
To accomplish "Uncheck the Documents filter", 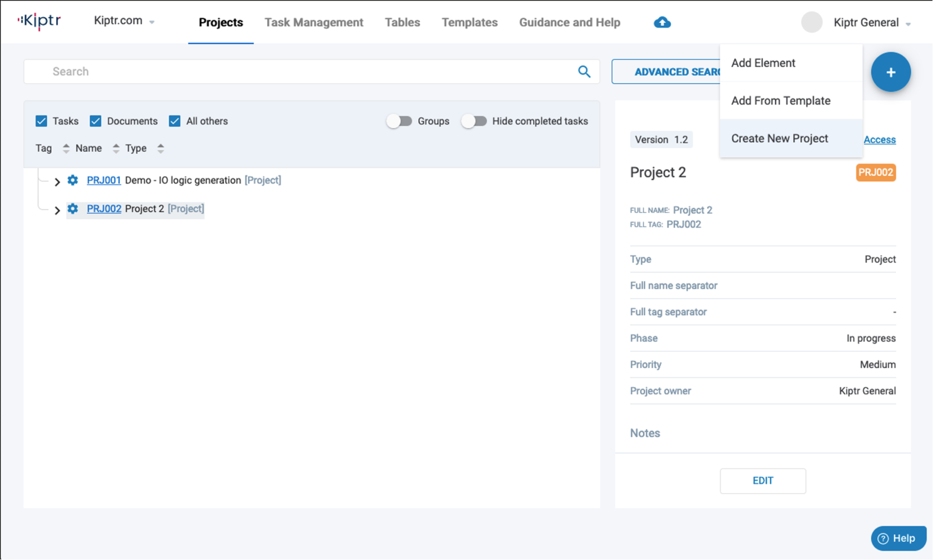I will pos(95,120).
